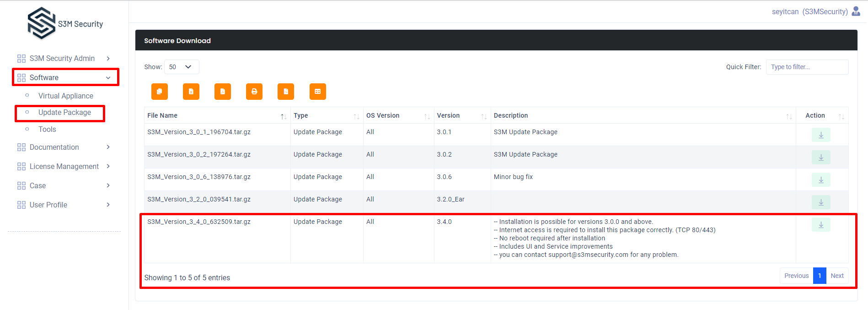This screenshot has height=310, width=868.
Task: Export table to Excel
Action: (x=191, y=92)
